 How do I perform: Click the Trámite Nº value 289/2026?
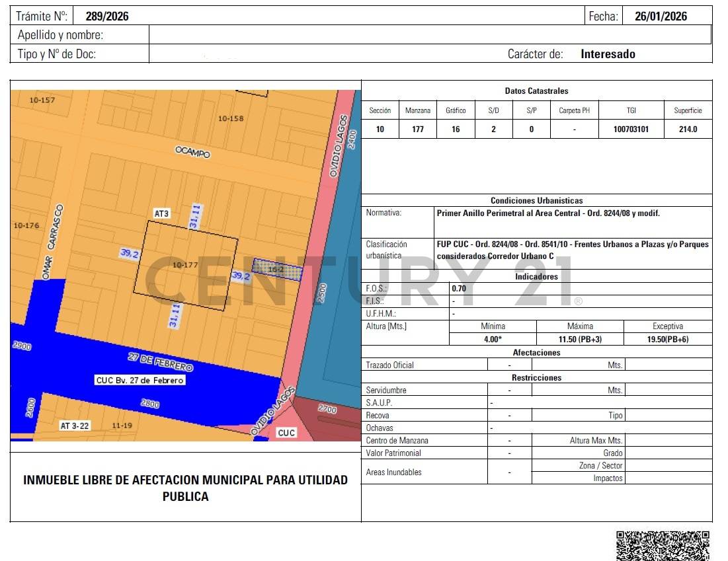click(107, 17)
